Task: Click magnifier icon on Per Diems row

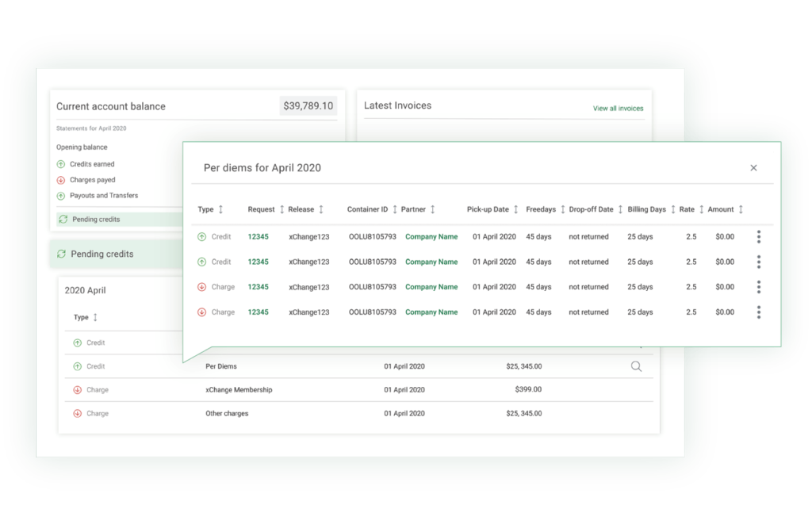Action: 637,366
